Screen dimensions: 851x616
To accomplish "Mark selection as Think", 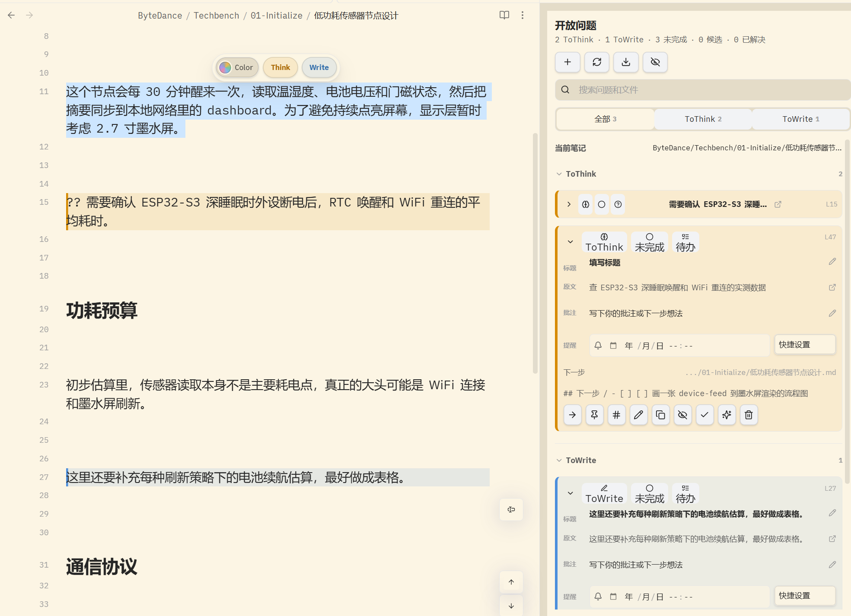I will [x=280, y=67].
